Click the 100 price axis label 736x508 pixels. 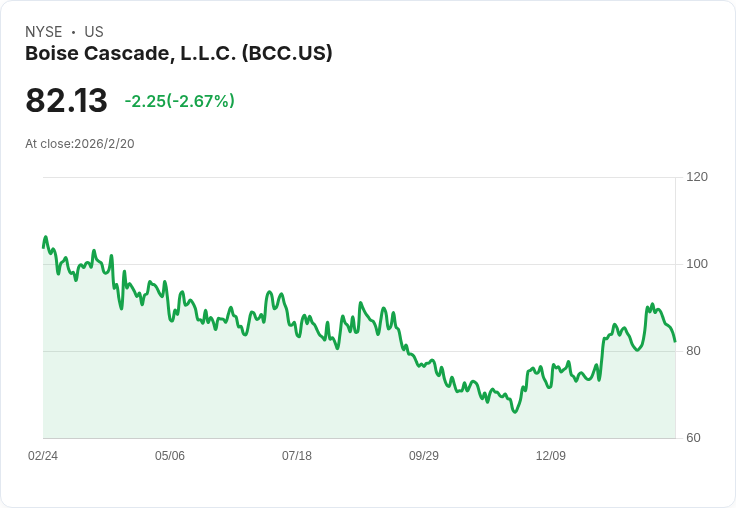click(697, 264)
